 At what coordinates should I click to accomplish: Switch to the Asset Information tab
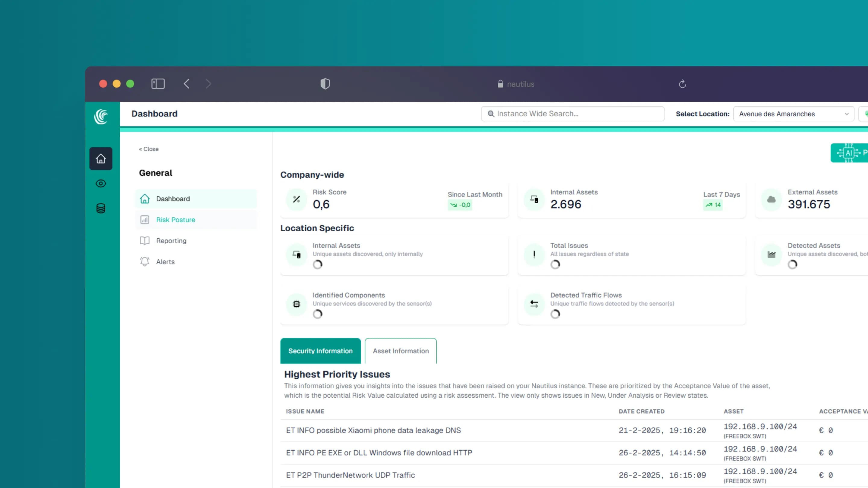point(401,351)
